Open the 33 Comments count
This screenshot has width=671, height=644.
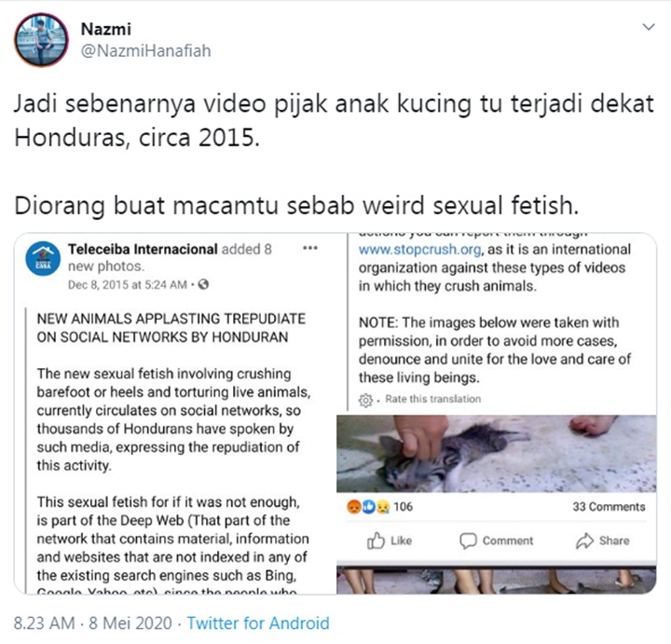click(x=609, y=507)
